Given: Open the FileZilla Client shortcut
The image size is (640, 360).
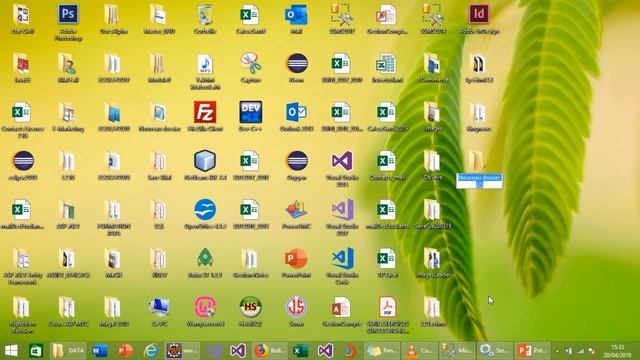Looking at the screenshot, I should point(205,112).
